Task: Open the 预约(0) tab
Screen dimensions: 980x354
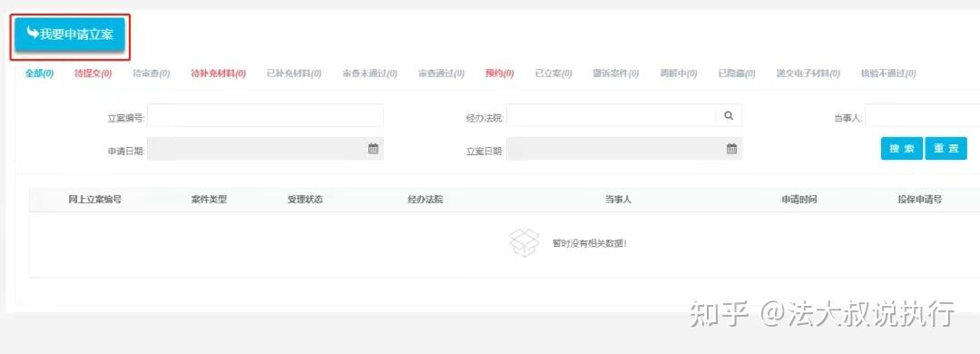Action: tap(499, 74)
